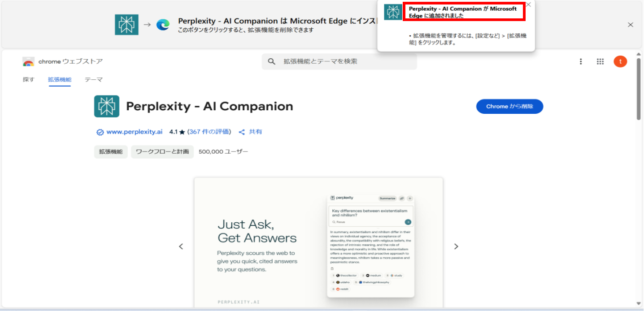Screen dimensions: 644x311
Task: Switch to the 探す tab
Action: point(29,80)
